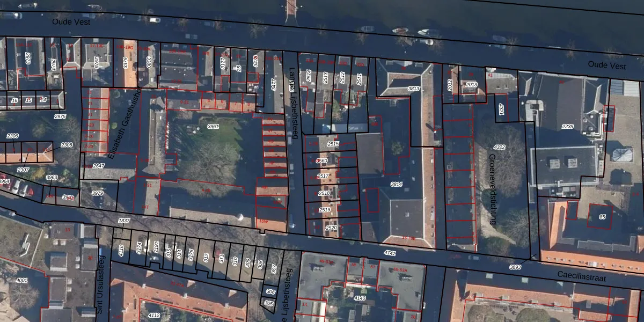The width and height of the screenshot is (644, 322).
Task: Click parcel 4322 beside Groeneveldstichting
Action: pos(499,147)
